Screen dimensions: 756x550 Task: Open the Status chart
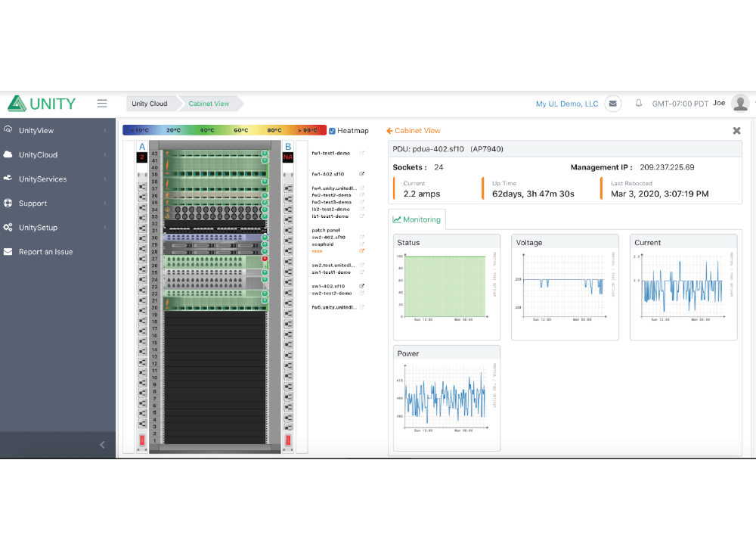[447, 287]
